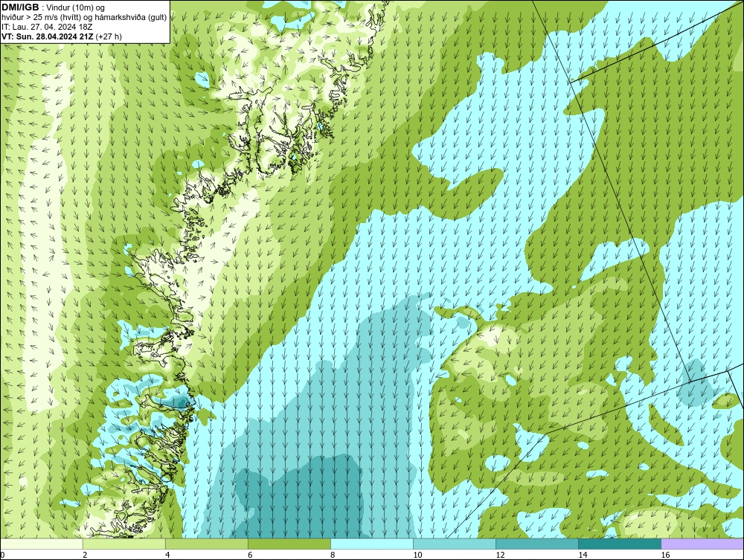Screen dimensions: 744x560
Task: Click the legend label '14'
Action: pyautogui.click(x=583, y=555)
